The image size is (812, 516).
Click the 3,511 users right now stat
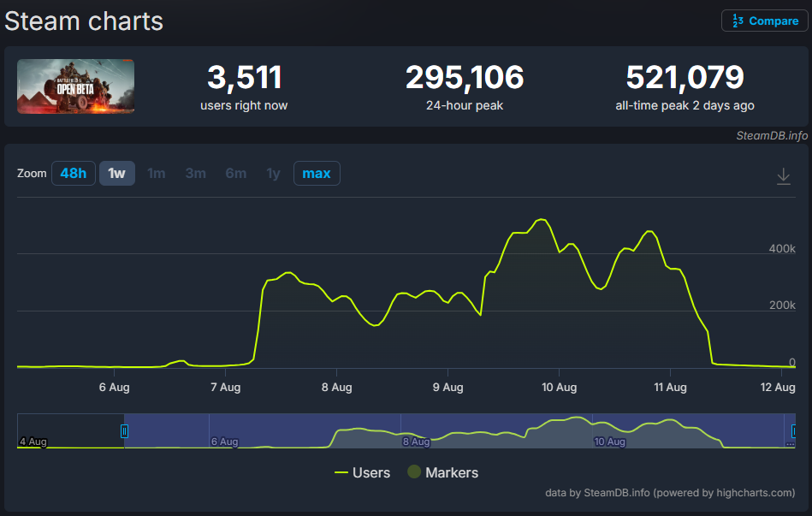tap(244, 78)
